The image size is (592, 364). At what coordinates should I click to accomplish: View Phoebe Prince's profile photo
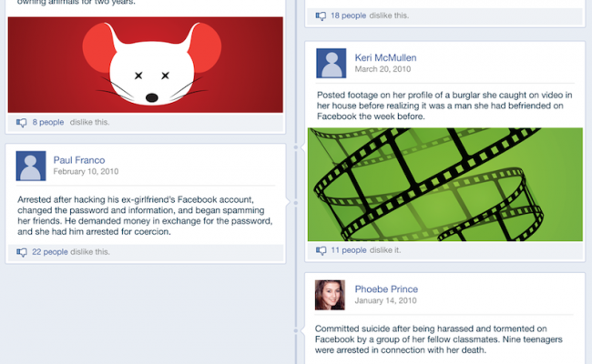(330, 295)
